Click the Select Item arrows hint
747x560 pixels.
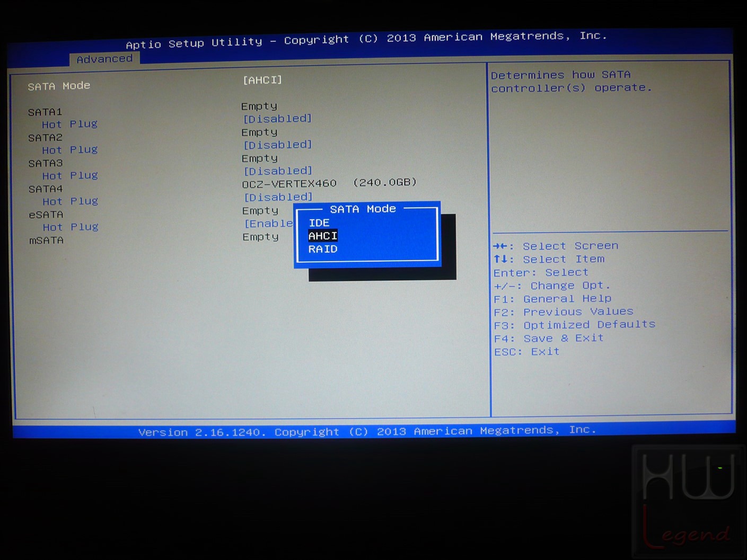pos(549,259)
